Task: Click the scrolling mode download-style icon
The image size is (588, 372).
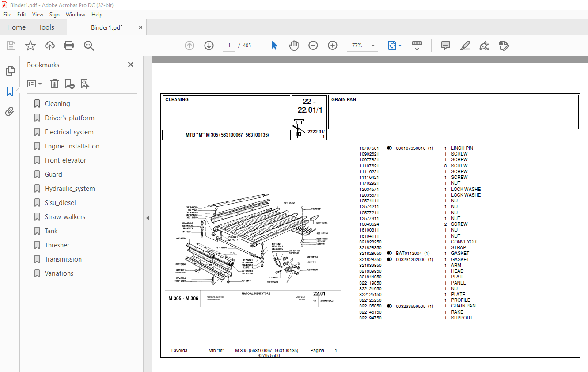Action: (417, 46)
